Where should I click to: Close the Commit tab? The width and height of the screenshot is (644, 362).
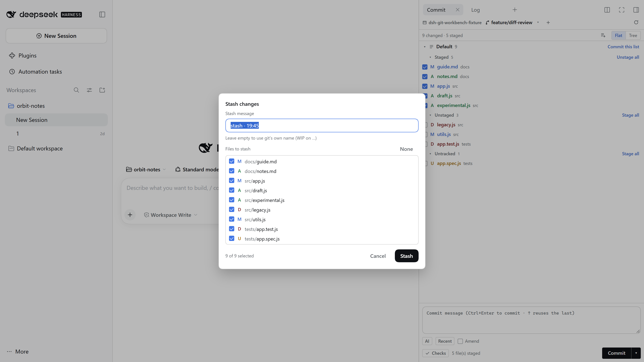coord(457,10)
